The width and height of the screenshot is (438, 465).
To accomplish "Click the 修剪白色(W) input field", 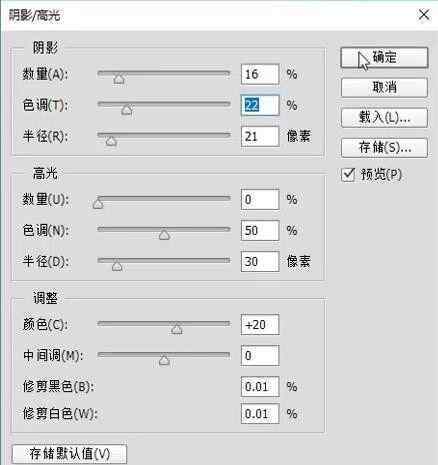I will click(x=260, y=414).
